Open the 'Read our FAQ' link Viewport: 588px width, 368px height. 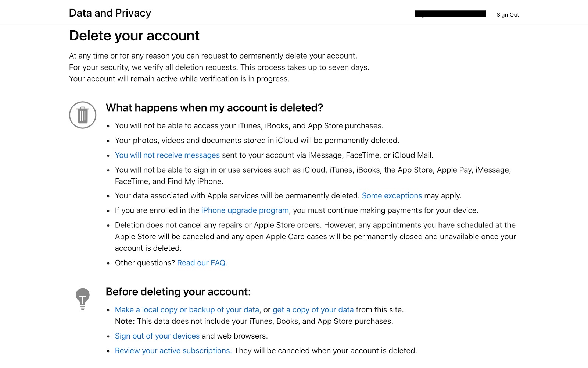202,263
